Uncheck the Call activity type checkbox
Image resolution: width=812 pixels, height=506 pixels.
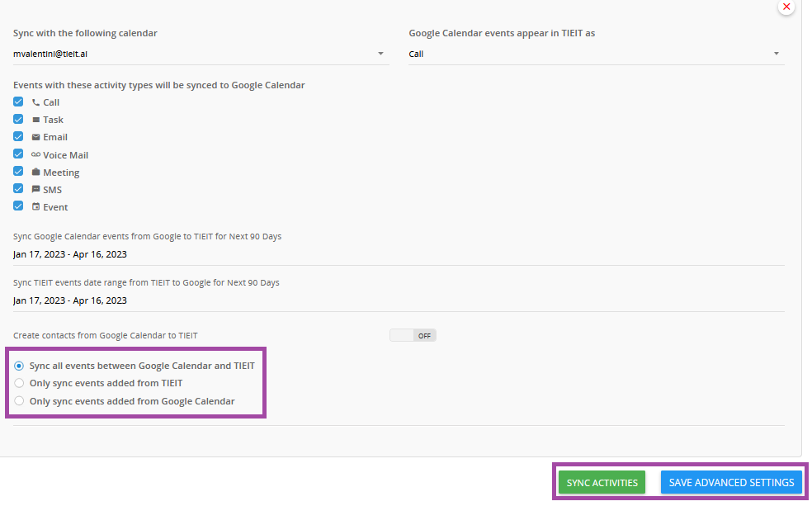[x=18, y=102]
